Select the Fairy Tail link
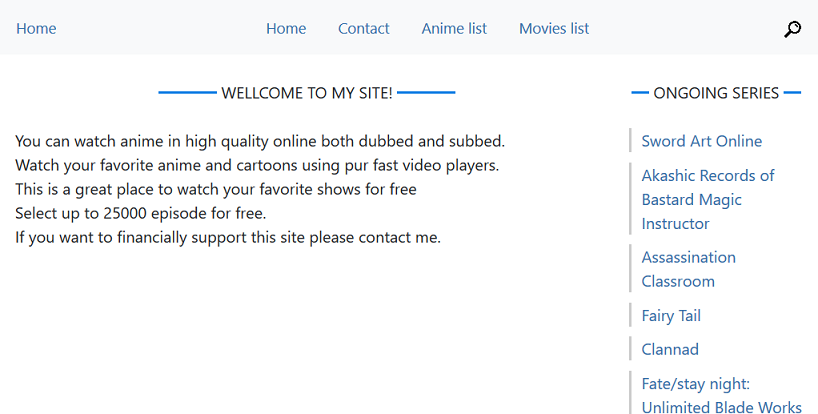Image resolution: width=818 pixels, height=414 pixels. tap(671, 316)
